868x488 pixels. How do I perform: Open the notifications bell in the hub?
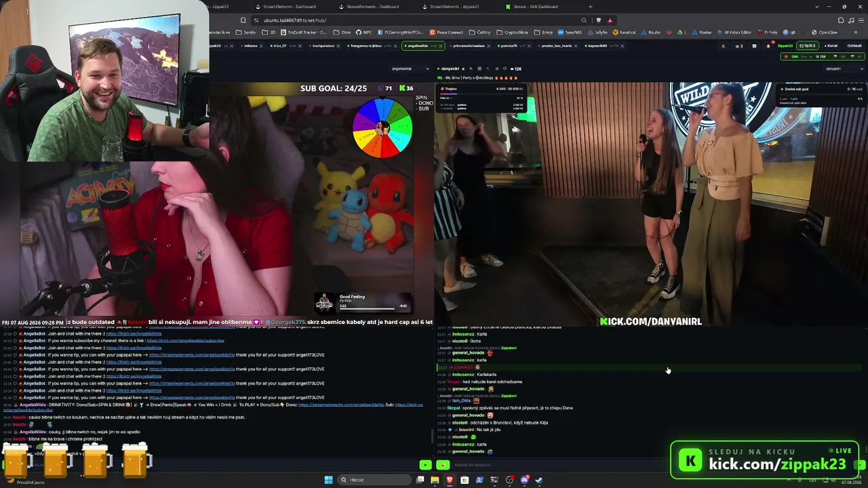(x=768, y=46)
